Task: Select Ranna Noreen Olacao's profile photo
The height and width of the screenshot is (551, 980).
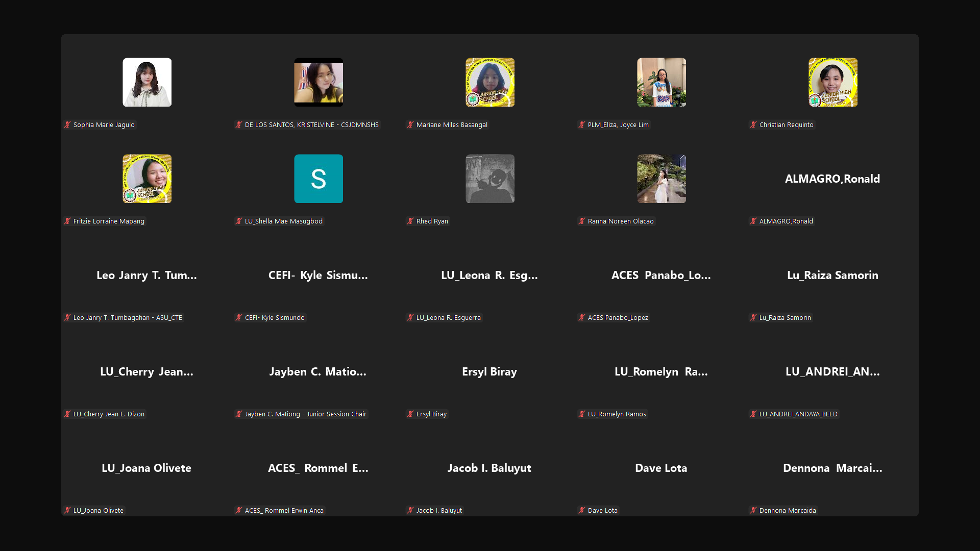Action: (661, 179)
